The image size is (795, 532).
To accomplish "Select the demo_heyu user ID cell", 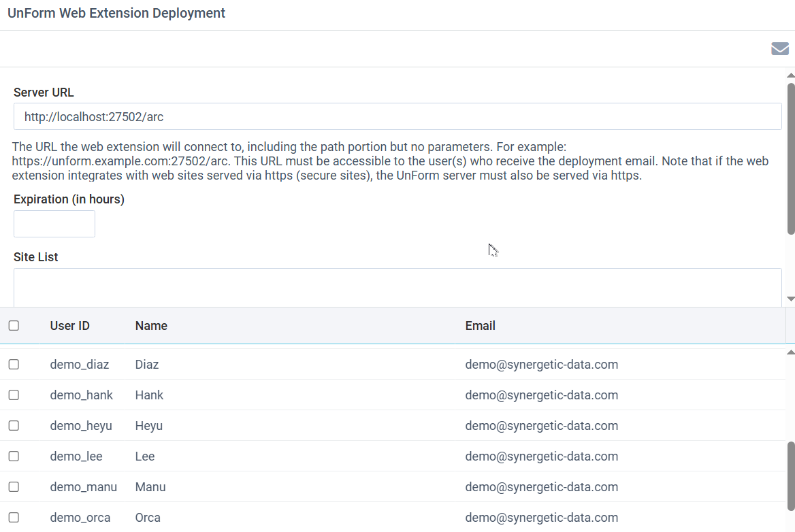I will click(x=81, y=426).
